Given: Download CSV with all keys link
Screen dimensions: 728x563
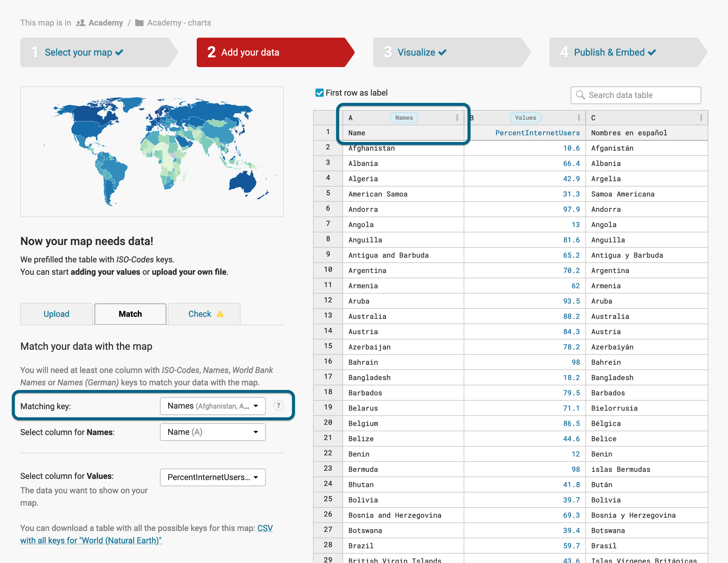Looking at the screenshot, I should (91, 540).
